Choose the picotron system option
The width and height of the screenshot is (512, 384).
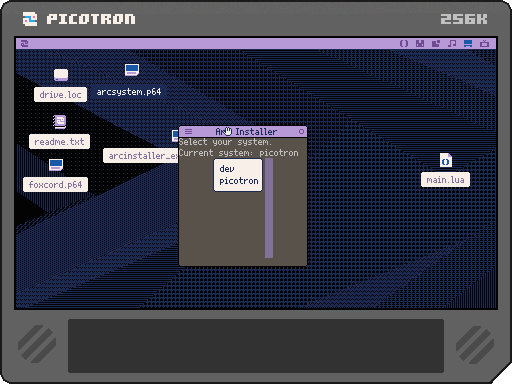coord(238,181)
